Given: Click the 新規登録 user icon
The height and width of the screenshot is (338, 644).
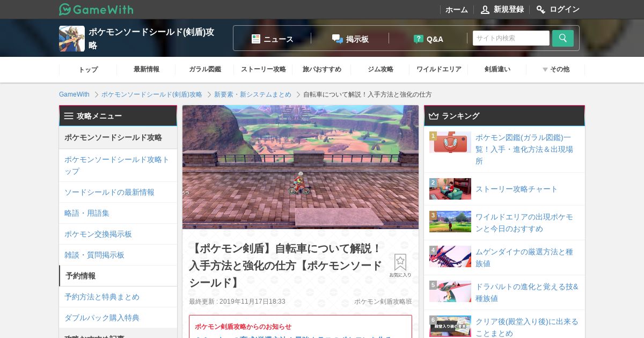Looking at the screenshot, I should [x=485, y=10].
